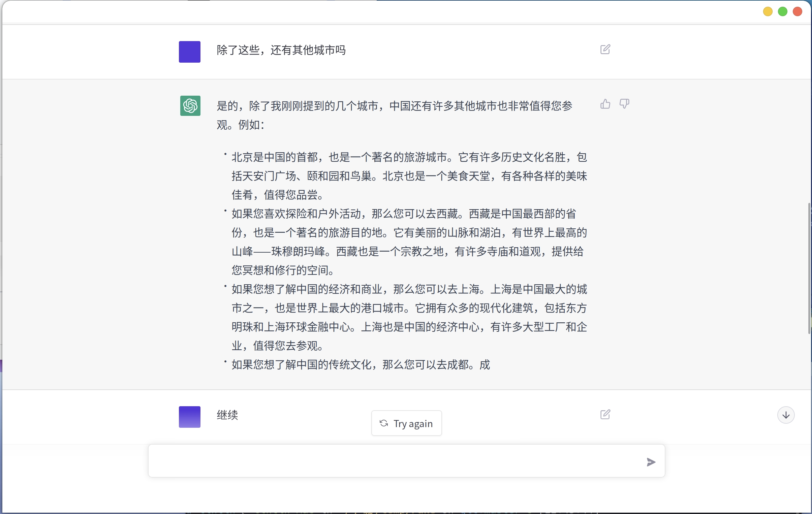The image size is (812, 514).
Task: Click the yellow window minimize button
Action: click(768, 12)
